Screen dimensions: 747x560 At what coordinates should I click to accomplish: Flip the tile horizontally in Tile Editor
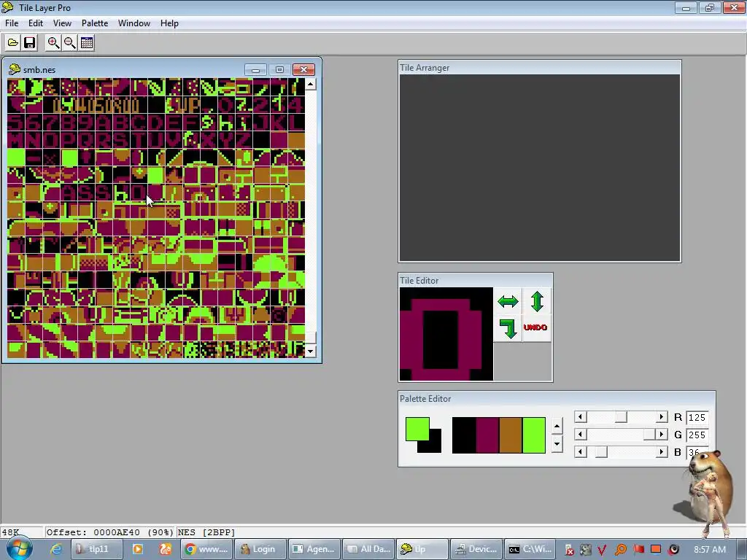click(x=508, y=301)
